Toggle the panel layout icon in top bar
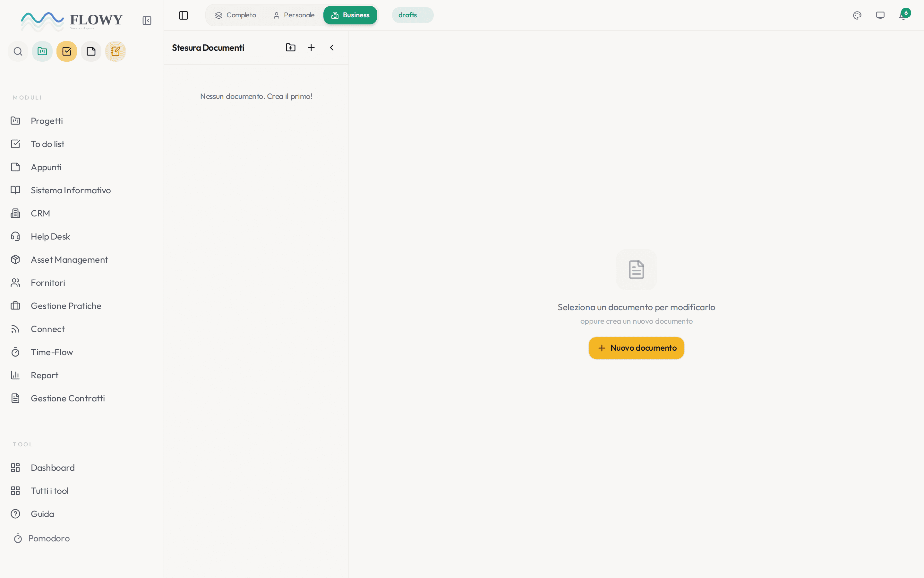The height and width of the screenshot is (578, 924). 184,15
